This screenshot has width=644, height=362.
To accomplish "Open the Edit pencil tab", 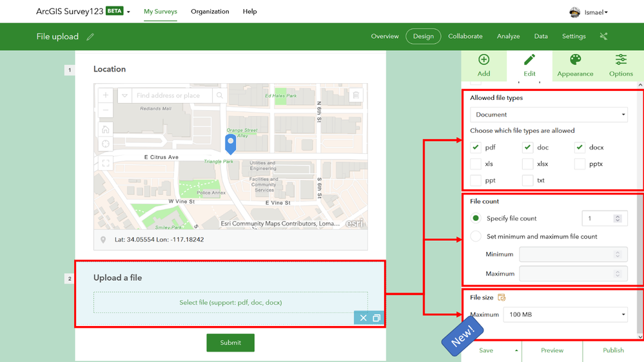I will click(x=529, y=65).
